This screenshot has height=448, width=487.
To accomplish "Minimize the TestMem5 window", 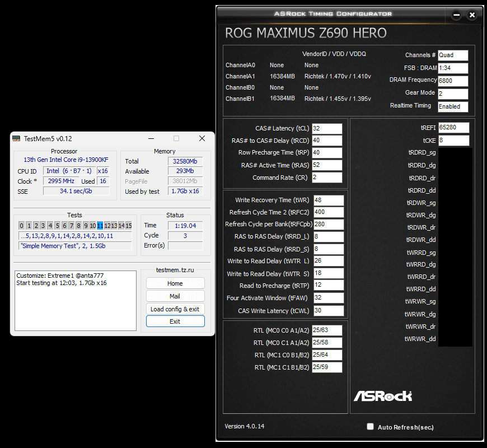I will [x=151, y=138].
